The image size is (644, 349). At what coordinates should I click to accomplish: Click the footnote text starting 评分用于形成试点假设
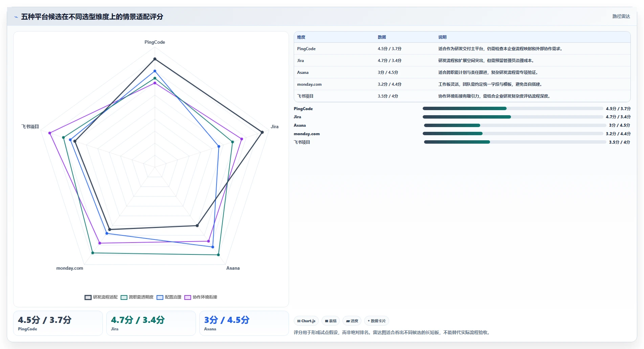coord(392,332)
